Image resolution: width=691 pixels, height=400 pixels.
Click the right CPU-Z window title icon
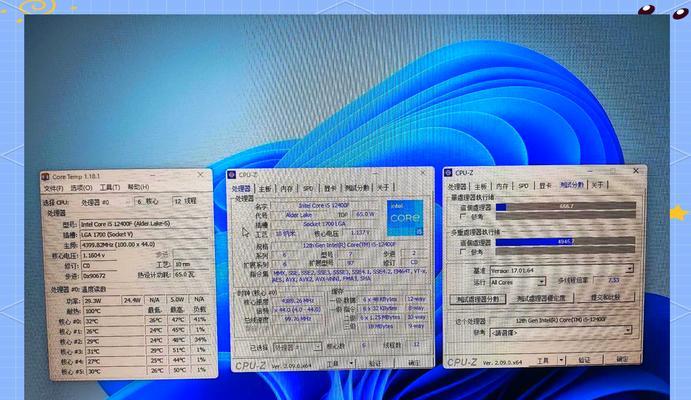click(448, 173)
